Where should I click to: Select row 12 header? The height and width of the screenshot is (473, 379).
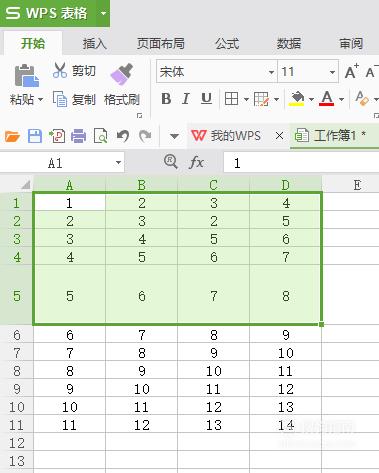click(x=17, y=443)
